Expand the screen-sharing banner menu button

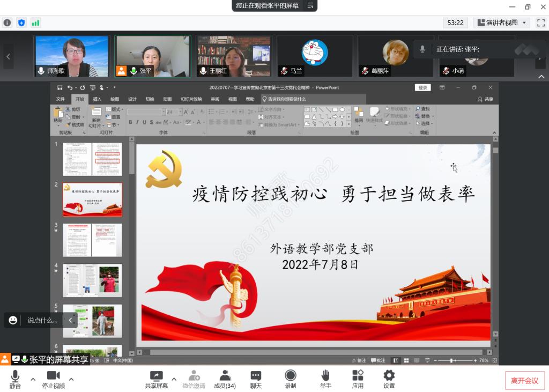click(310, 5)
